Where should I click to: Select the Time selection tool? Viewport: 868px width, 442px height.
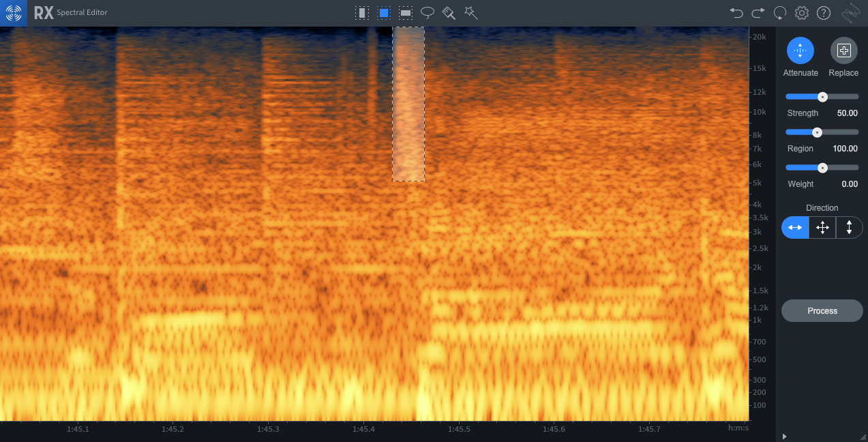(362, 13)
